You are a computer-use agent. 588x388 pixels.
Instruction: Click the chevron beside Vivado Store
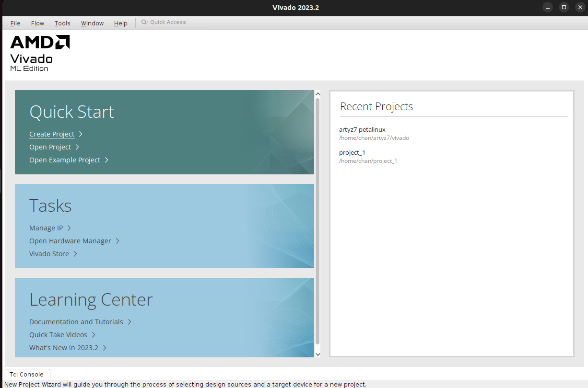75,254
